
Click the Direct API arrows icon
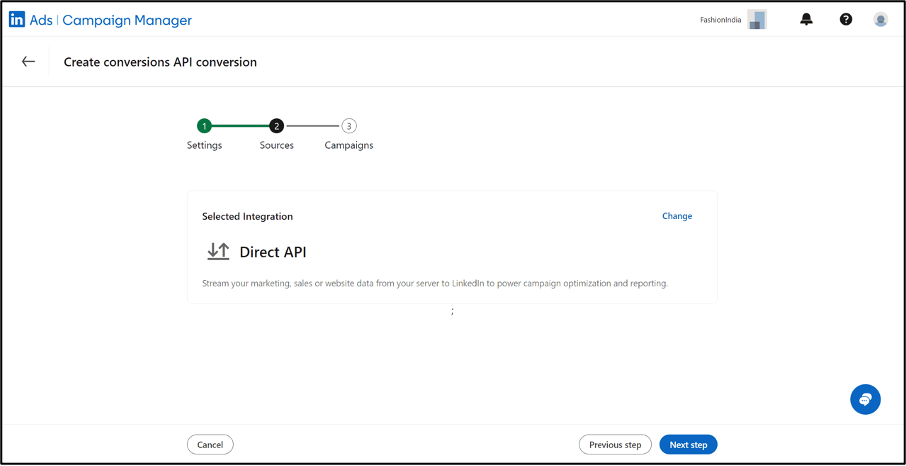click(x=218, y=252)
